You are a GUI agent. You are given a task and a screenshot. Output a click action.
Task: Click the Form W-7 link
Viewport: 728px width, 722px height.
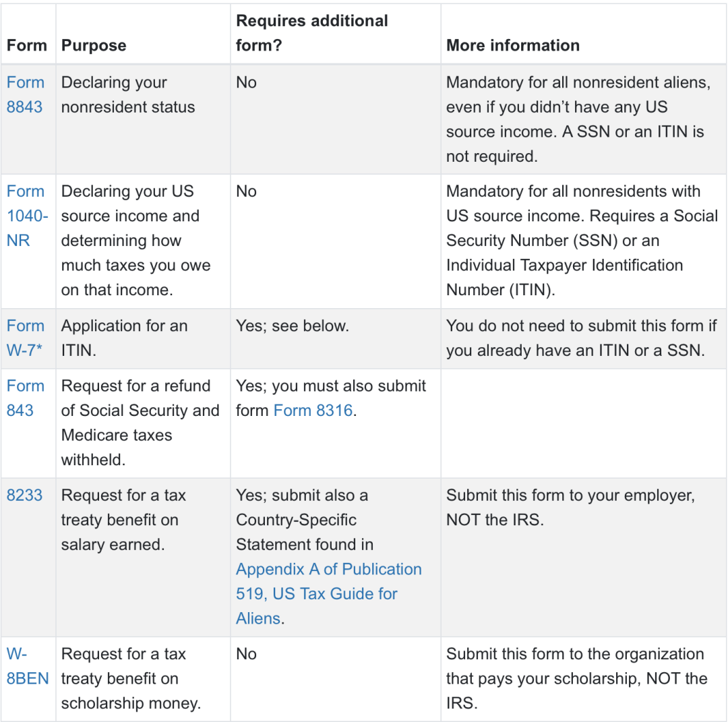[x=25, y=338]
